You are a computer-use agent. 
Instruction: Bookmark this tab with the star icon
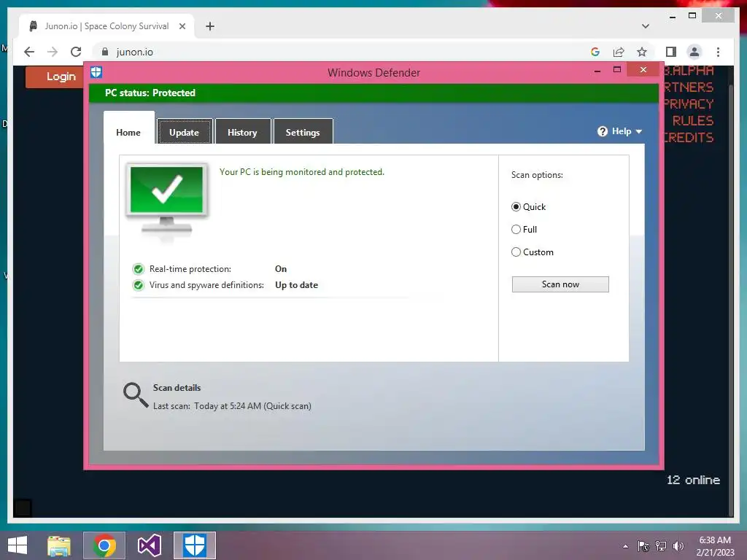(x=642, y=52)
